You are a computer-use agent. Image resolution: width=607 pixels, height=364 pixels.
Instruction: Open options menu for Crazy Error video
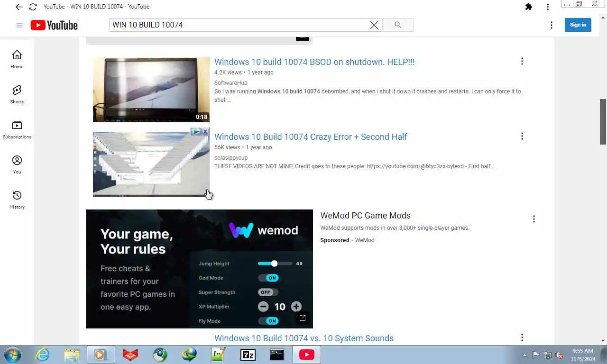click(522, 136)
